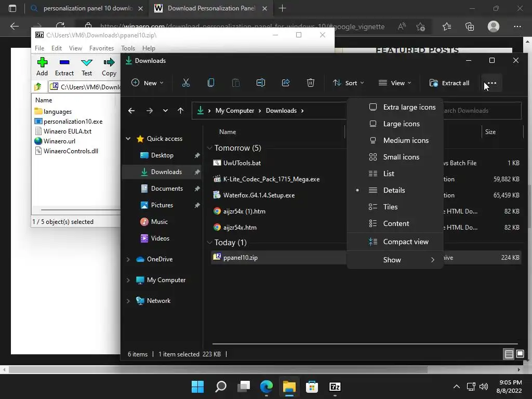The height and width of the screenshot is (399, 532).
Task: Go up one folder level in Explorer
Action: [x=180, y=111]
